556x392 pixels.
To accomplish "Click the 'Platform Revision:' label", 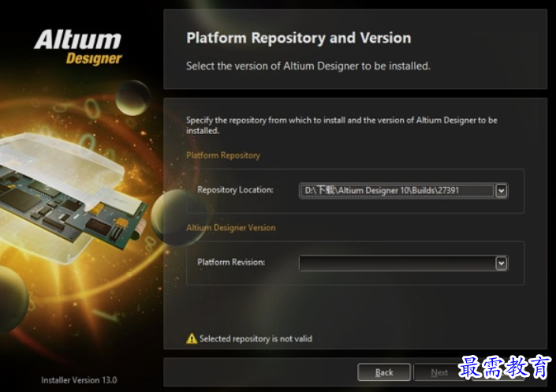I will tap(231, 262).
